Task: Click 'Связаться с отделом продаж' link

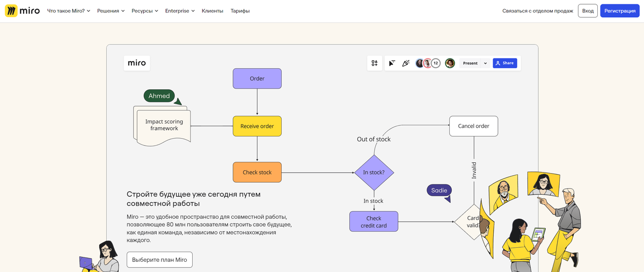Action: [537, 11]
